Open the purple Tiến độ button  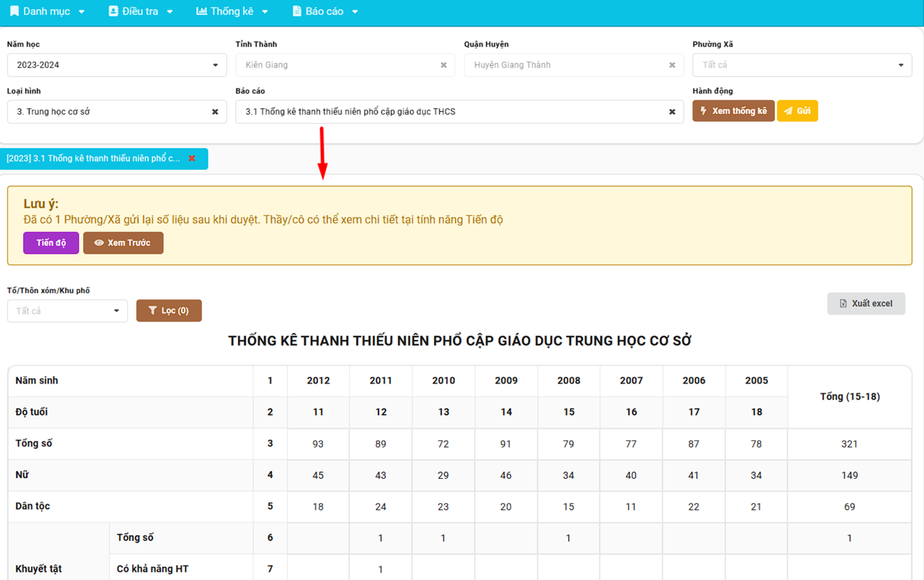pyautogui.click(x=51, y=243)
